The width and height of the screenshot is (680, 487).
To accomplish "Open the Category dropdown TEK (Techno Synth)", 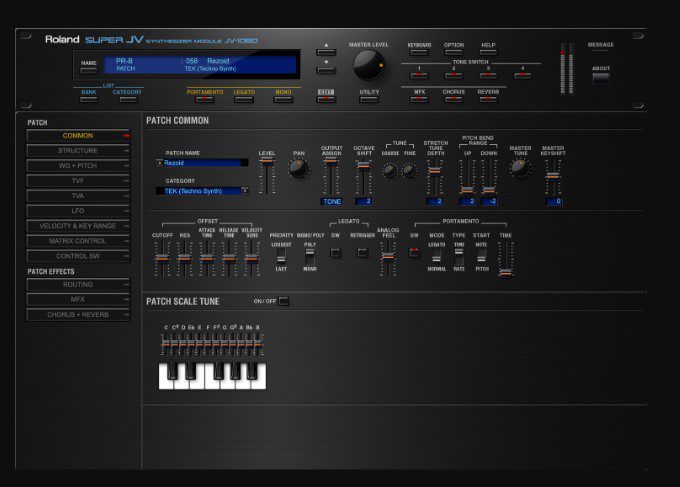I will (202, 191).
